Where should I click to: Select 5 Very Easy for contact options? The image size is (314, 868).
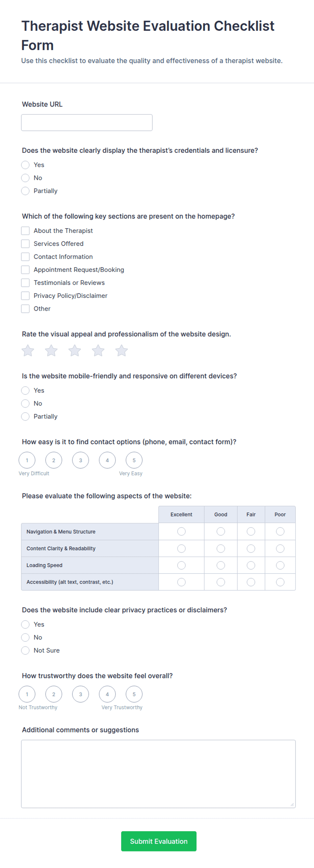tap(134, 460)
